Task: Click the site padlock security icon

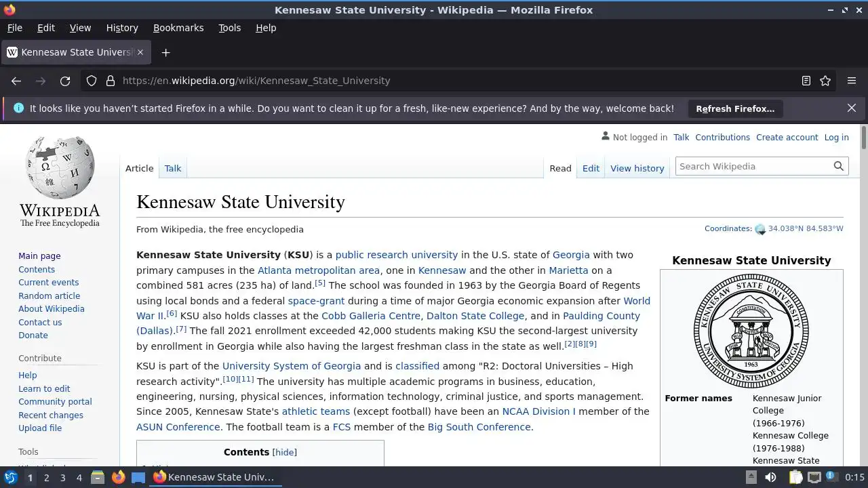Action: coord(111,81)
